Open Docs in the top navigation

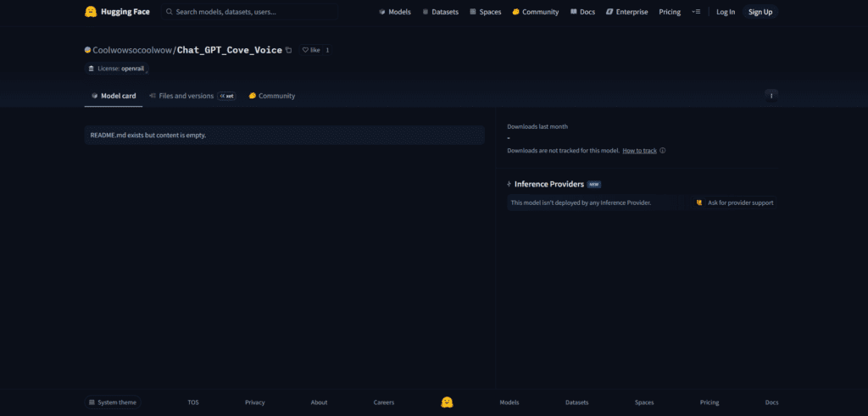(x=582, y=12)
